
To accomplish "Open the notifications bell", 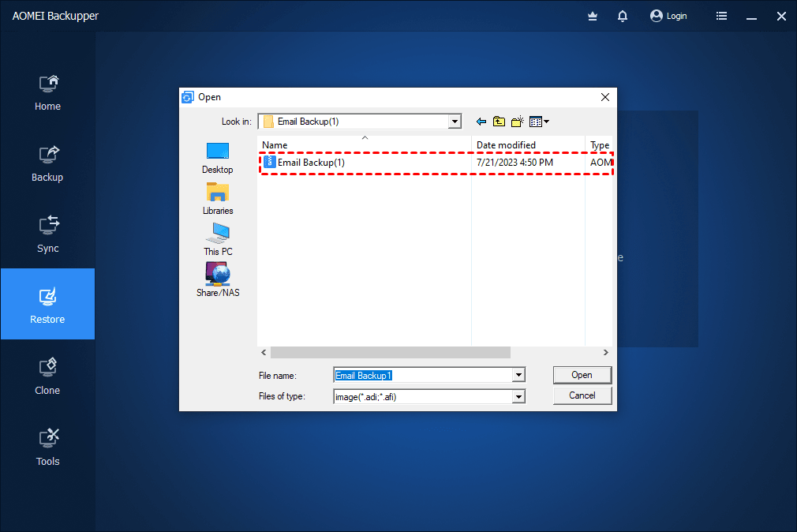I will pos(622,17).
